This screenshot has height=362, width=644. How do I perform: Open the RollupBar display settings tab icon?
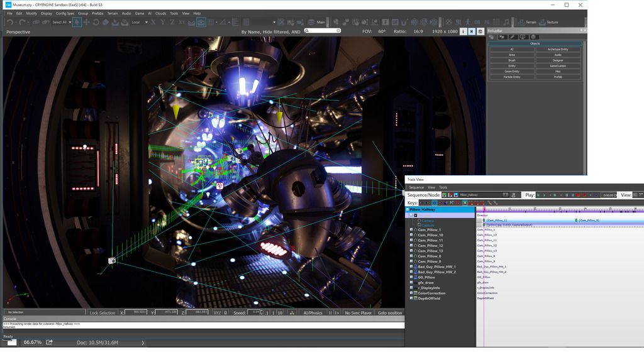pyautogui.click(x=523, y=37)
